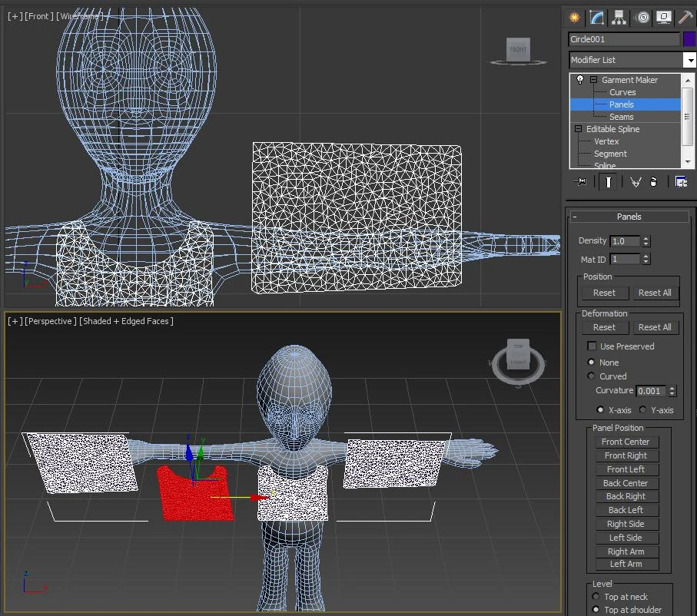The image size is (697, 616).
Task: Choose the Top at neck option
Action: coord(596,597)
